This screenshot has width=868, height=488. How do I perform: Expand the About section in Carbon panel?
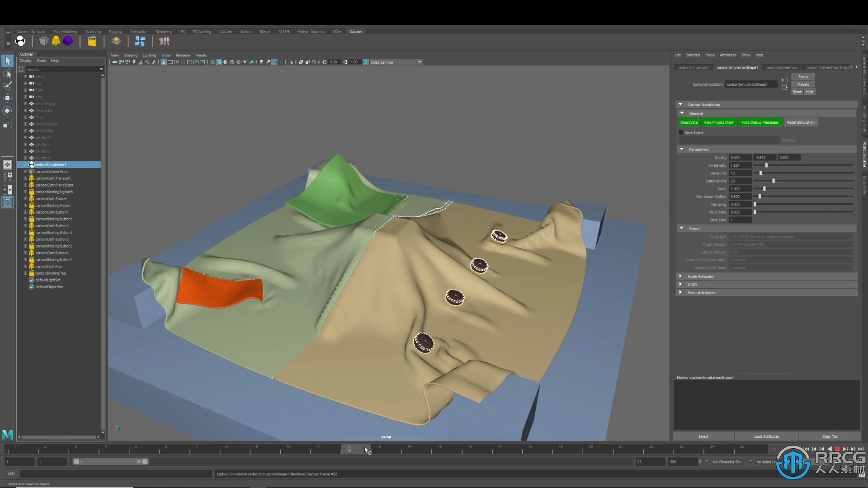682,228
